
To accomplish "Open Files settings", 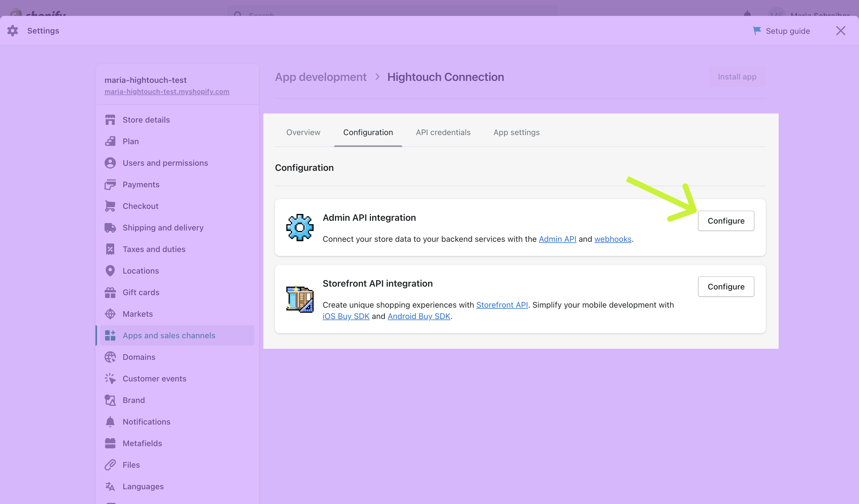I will click(x=177, y=465).
